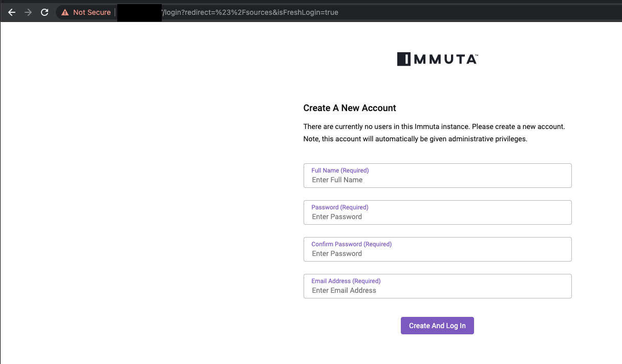Click the Confirm Password field
This screenshot has width=622, height=364.
point(437,249)
